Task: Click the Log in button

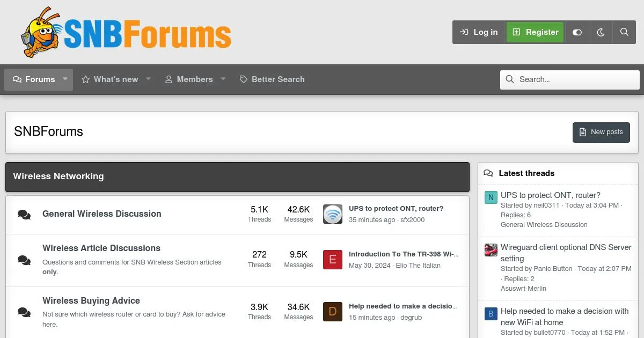Action: coord(479,32)
